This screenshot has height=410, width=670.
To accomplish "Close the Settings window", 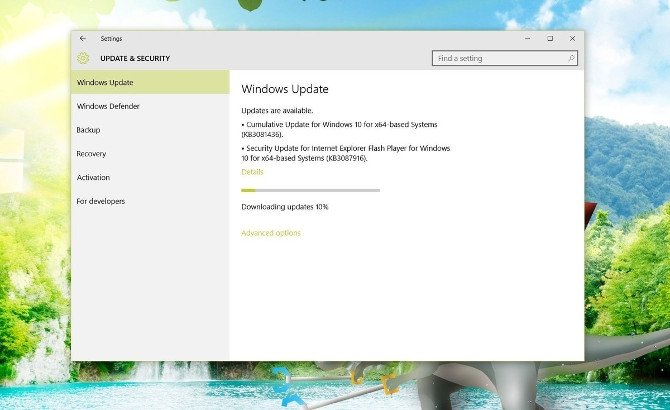I will point(572,38).
